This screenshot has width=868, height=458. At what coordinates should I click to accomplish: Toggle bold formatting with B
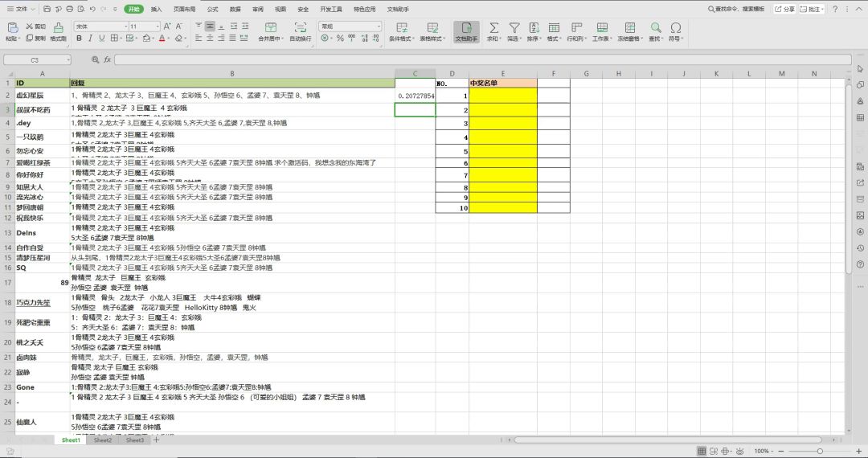79,39
